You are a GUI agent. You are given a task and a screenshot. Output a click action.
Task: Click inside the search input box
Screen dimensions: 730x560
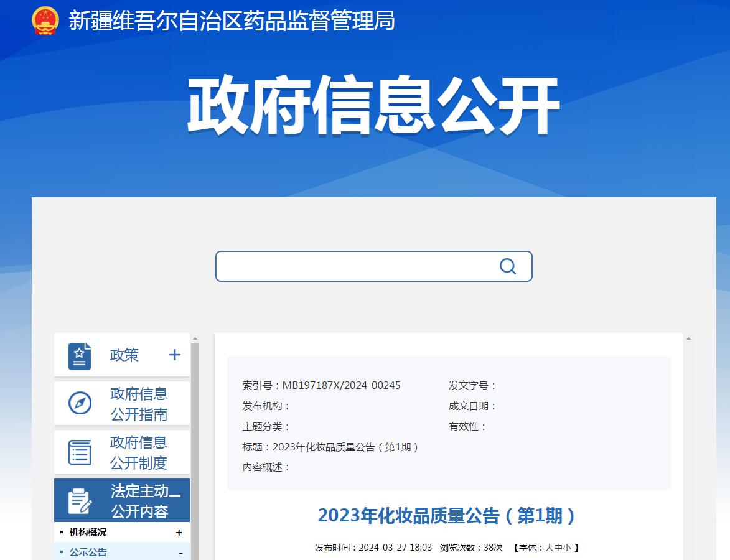coord(355,266)
